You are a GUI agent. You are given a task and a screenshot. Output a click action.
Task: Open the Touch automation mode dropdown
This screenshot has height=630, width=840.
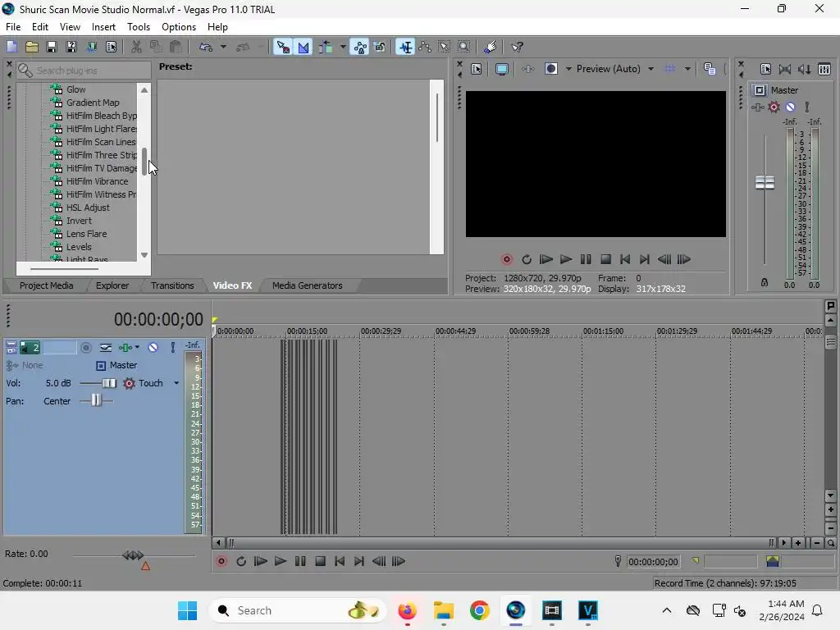[x=176, y=384]
